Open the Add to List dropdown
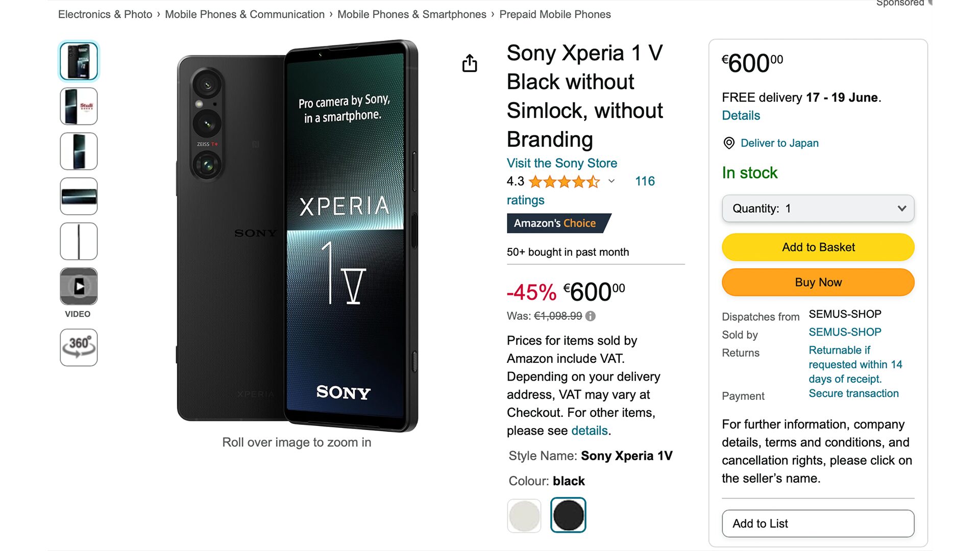Screen dimensions: 980x551 [818, 523]
